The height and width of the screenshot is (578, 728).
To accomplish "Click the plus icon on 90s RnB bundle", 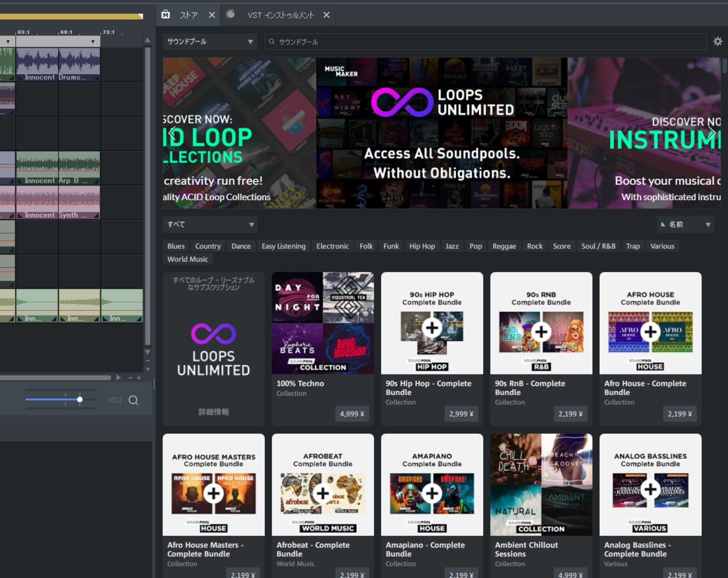I will click(x=541, y=331).
